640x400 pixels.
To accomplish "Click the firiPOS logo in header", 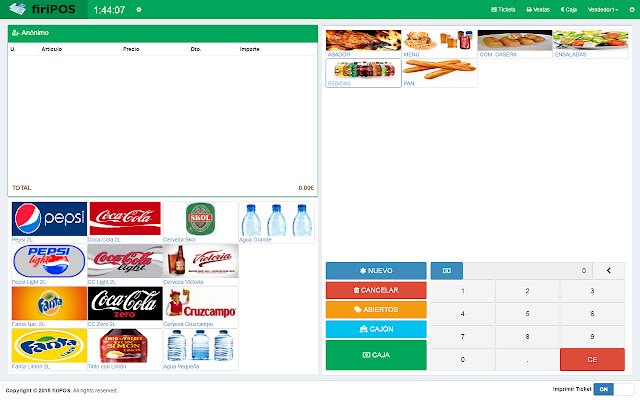I will 42,9.
